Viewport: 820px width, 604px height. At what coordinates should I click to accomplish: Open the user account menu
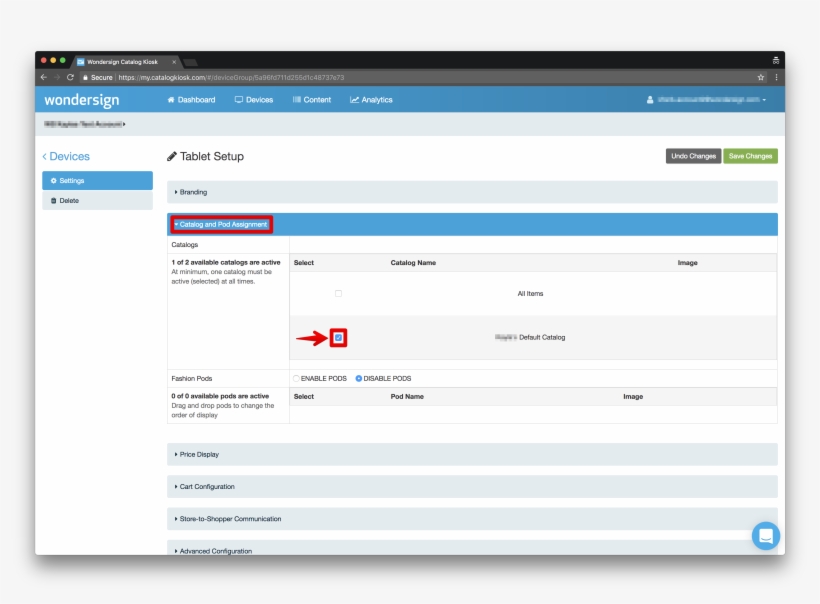(707, 100)
